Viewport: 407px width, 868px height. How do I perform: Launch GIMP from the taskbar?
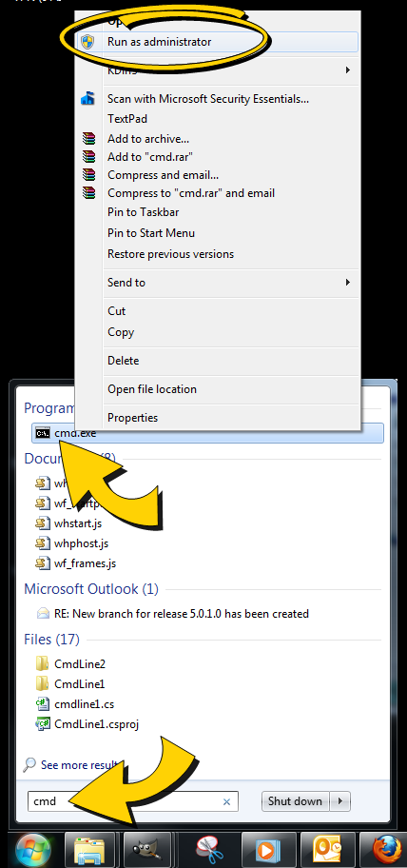(147, 850)
